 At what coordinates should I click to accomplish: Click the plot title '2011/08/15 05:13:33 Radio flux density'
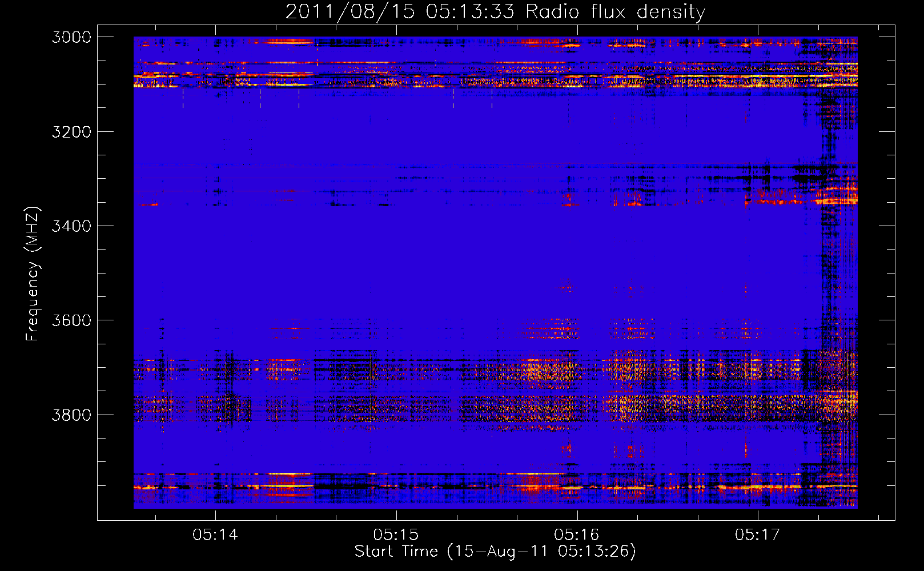[495, 11]
